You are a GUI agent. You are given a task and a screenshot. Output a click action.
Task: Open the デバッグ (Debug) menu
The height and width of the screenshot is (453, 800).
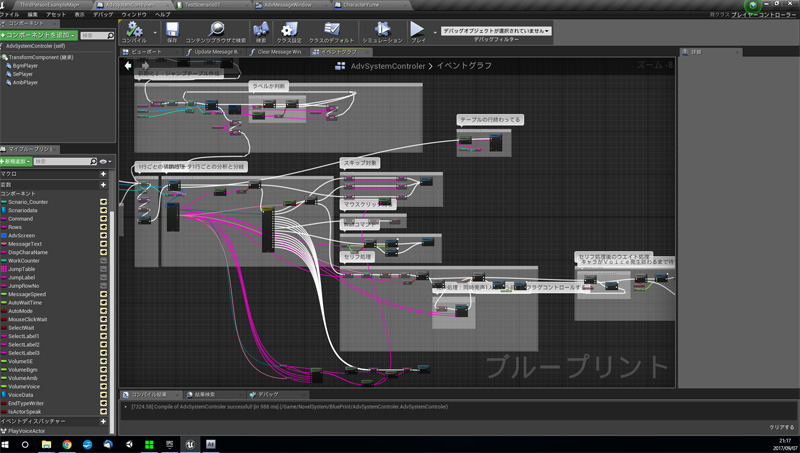[103, 15]
